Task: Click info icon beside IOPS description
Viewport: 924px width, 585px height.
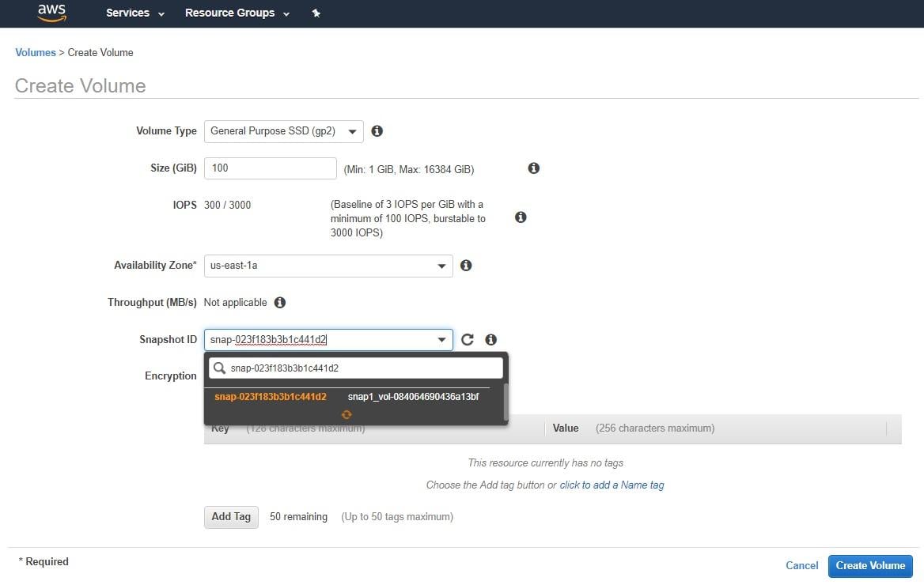Action: 521,217
